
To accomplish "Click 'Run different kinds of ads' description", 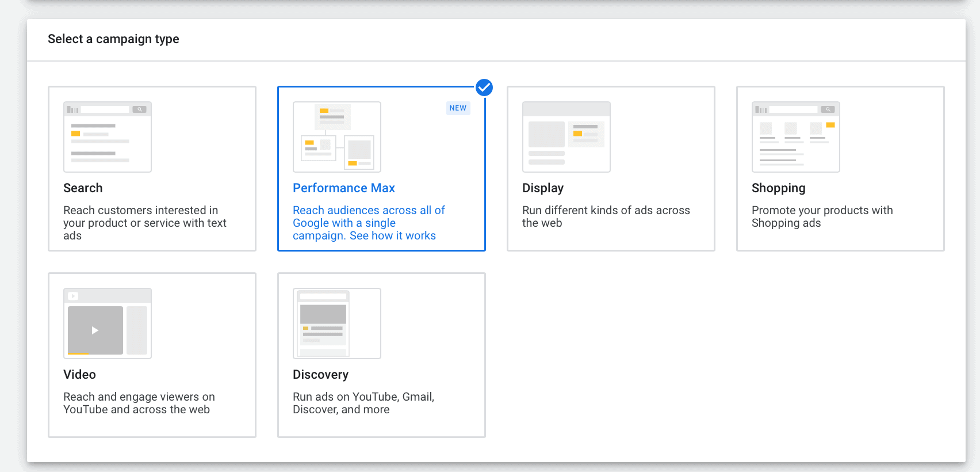I will (x=606, y=216).
